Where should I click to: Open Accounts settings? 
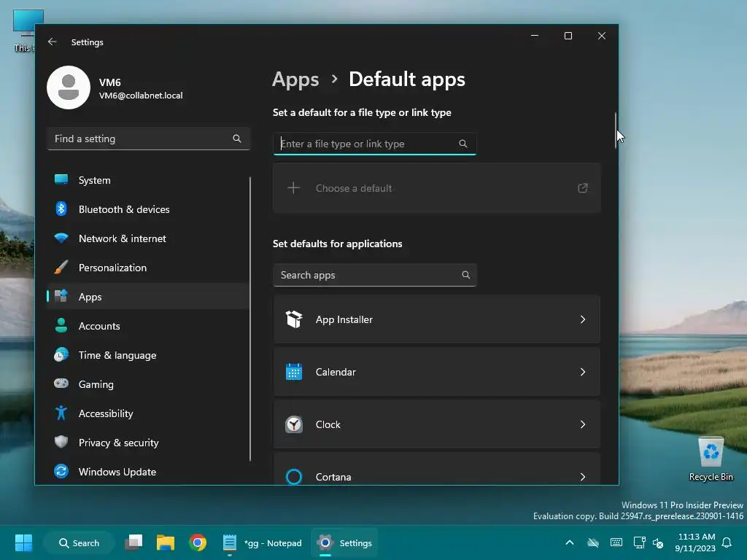point(148,326)
